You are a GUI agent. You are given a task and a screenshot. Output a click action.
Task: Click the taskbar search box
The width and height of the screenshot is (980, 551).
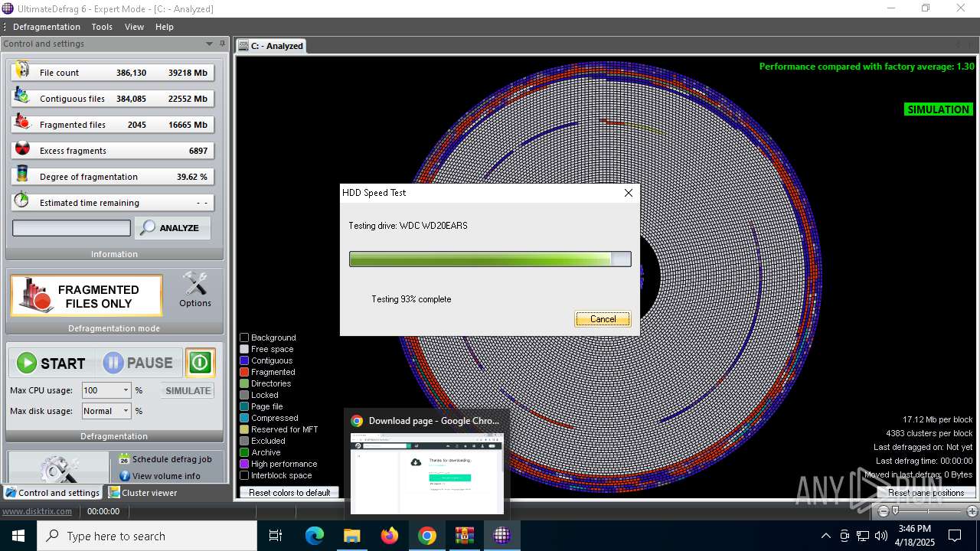click(147, 536)
